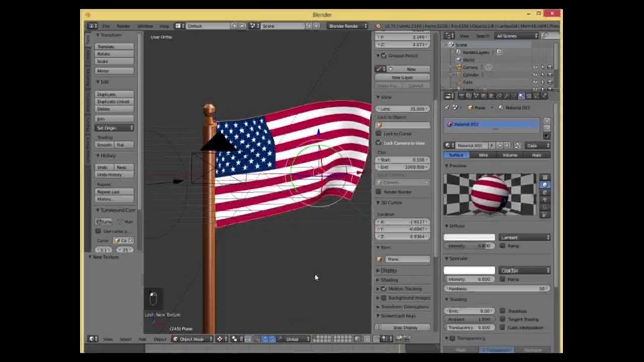Viewport: 644px width, 362px height.
Task: Toggle the Motion Tracking checkbox
Action: pyautogui.click(x=384, y=289)
